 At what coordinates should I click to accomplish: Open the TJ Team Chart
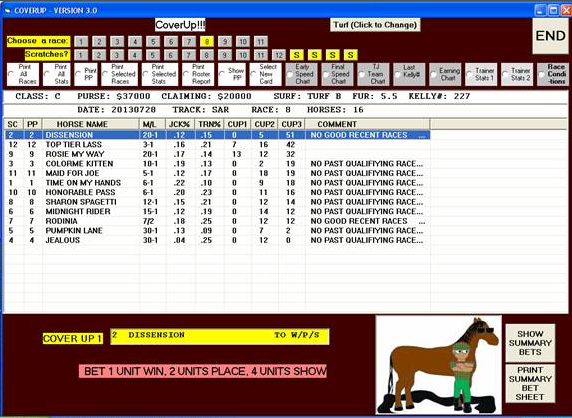coord(373,74)
